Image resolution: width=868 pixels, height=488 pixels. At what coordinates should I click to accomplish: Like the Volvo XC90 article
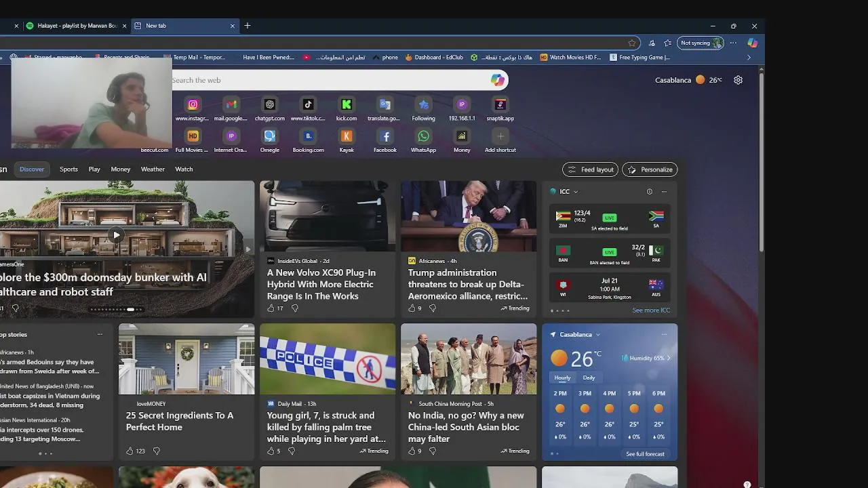pos(271,308)
